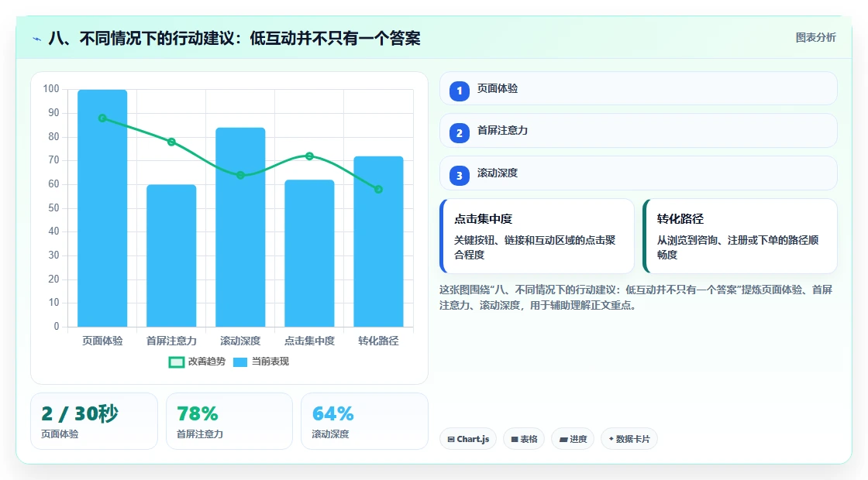
Task: Open the 滚动深度 list row
Action: pyautogui.click(x=639, y=173)
